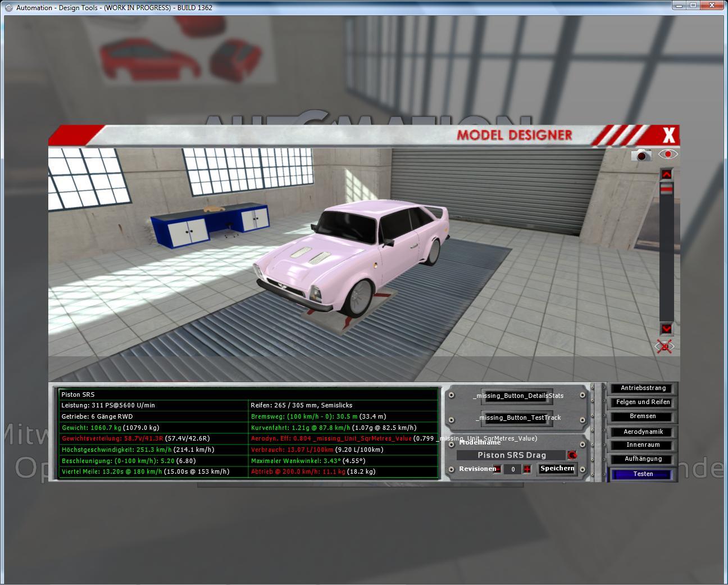This screenshot has height=585, width=728.
Task: Open the Bremsen section
Action: click(643, 416)
